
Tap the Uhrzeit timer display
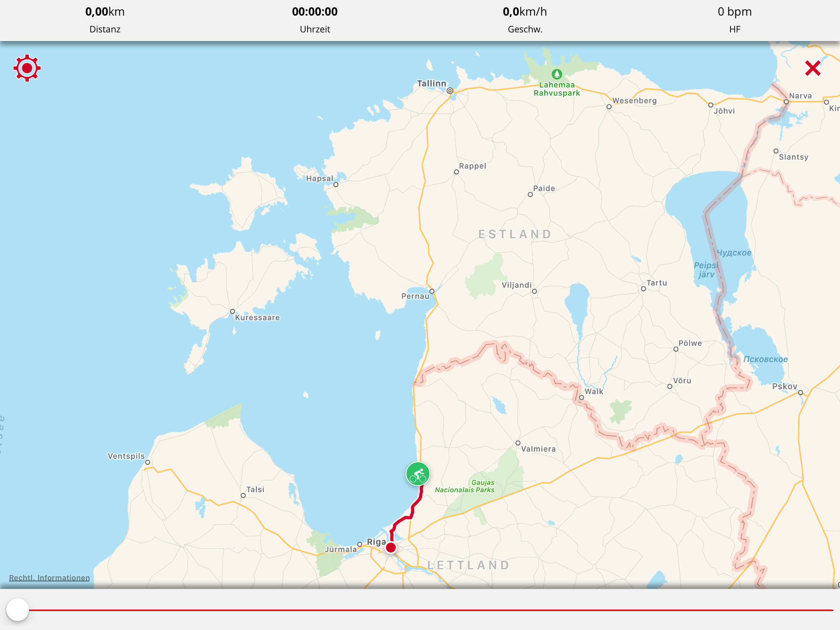(x=315, y=20)
